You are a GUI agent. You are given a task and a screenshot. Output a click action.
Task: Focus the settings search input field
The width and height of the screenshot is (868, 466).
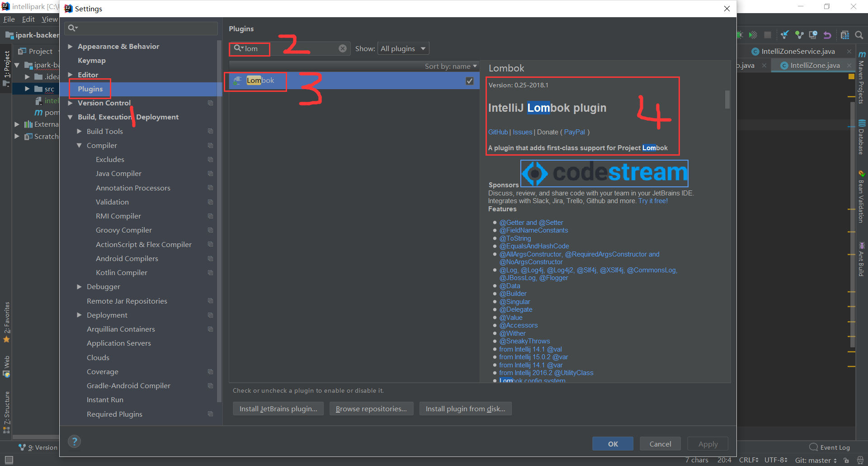pos(141,28)
